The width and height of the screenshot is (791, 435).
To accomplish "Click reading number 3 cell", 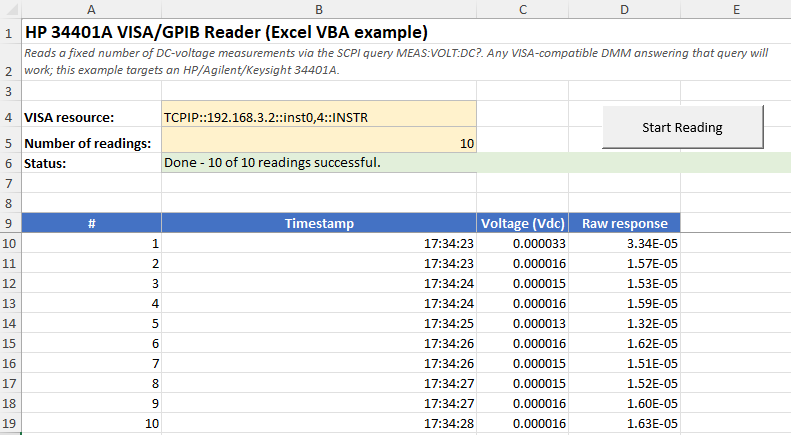I will tap(91, 283).
